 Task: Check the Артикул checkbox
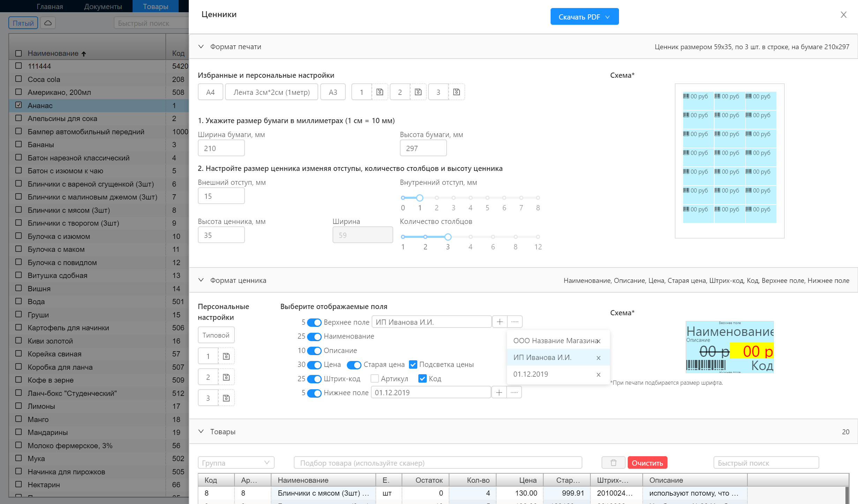(x=375, y=378)
